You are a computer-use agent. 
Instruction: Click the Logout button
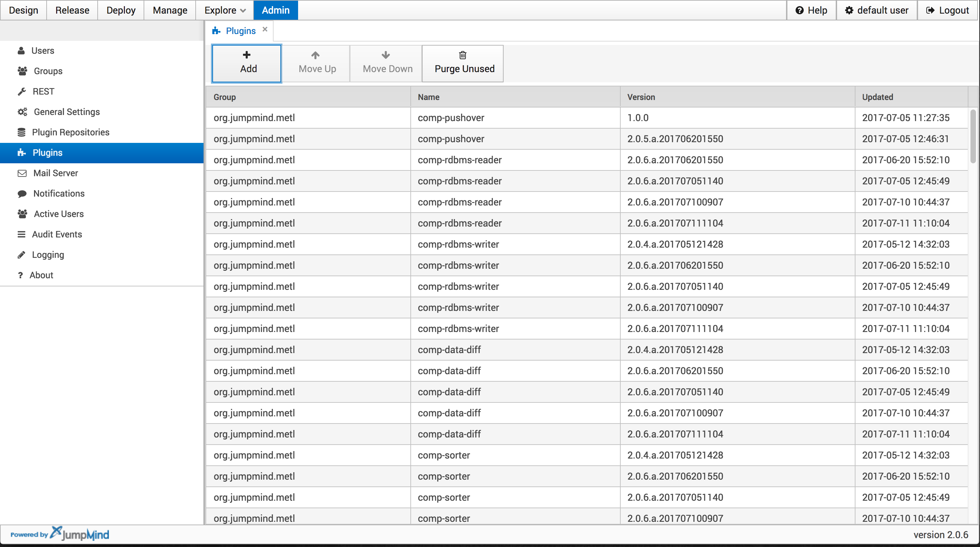click(x=948, y=10)
